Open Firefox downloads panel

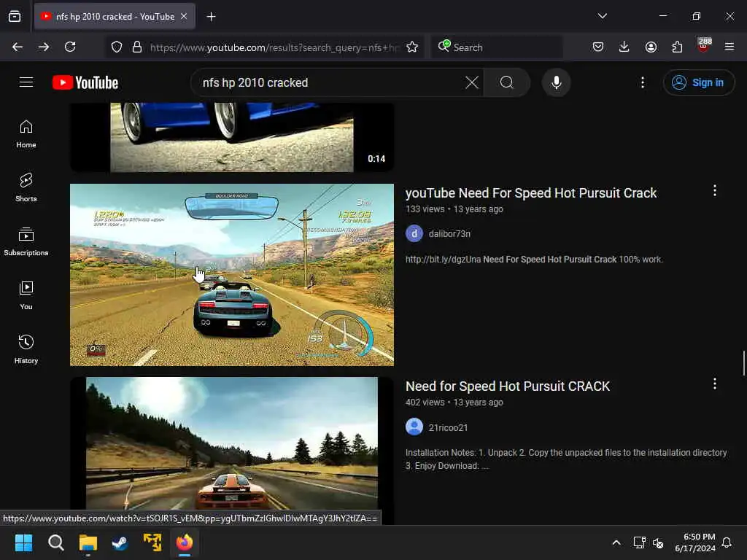[x=624, y=47]
